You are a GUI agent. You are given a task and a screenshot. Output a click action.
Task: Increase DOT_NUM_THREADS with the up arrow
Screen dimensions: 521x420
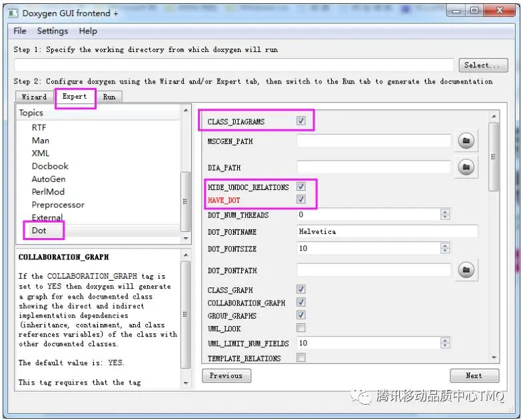tap(445, 212)
